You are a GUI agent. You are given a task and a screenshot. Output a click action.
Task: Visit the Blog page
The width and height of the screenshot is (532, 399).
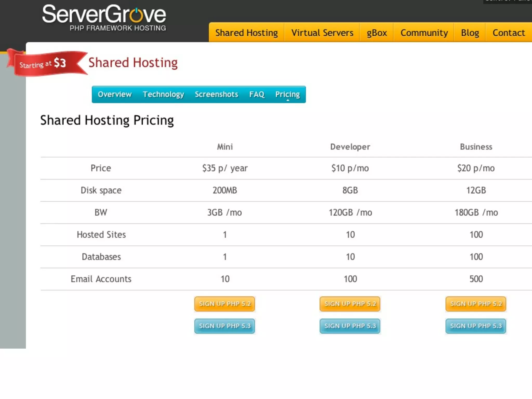470,33
